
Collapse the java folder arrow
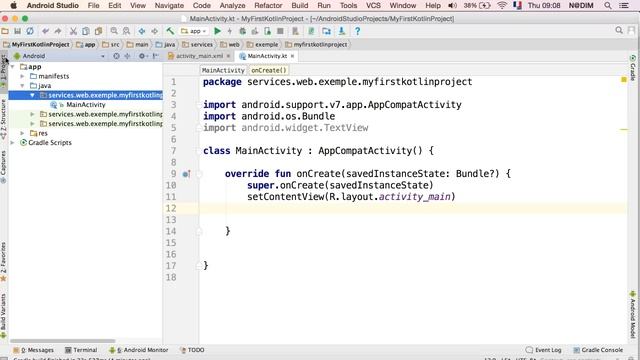(22, 86)
